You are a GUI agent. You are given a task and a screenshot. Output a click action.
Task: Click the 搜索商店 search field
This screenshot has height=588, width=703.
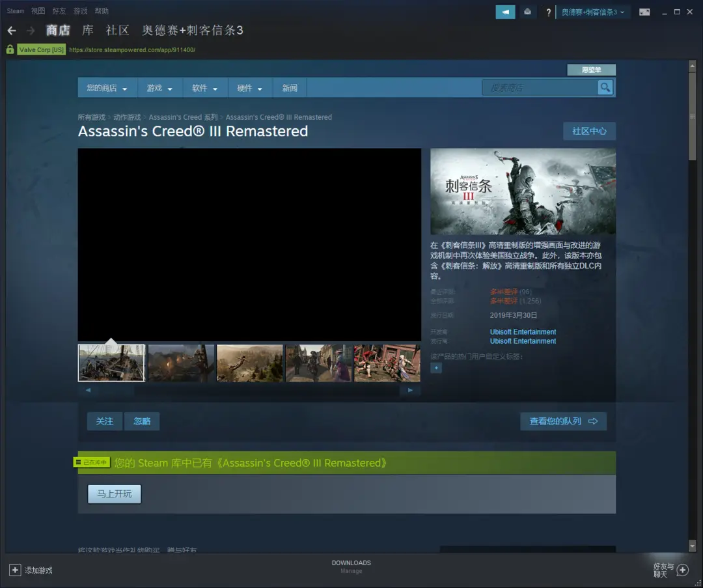pos(540,88)
